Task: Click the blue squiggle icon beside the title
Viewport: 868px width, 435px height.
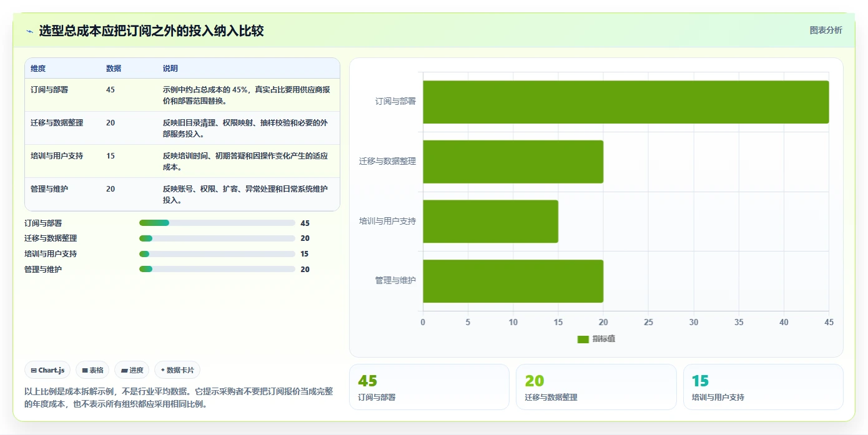Action: point(29,31)
